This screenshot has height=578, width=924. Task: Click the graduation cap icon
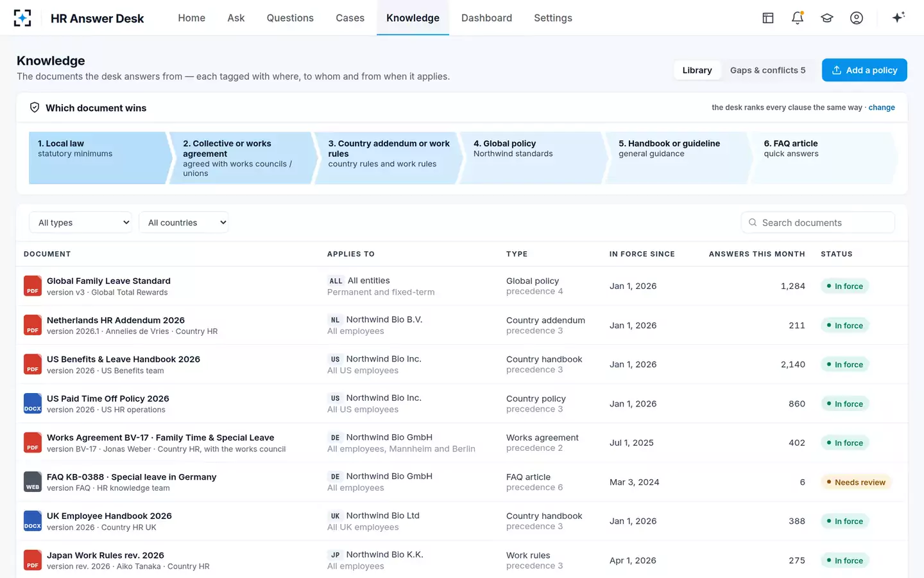coord(827,18)
